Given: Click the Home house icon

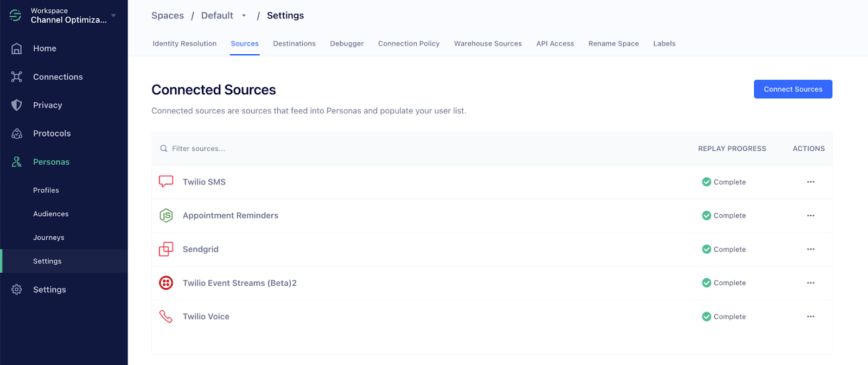Looking at the screenshot, I should click(17, 49).
